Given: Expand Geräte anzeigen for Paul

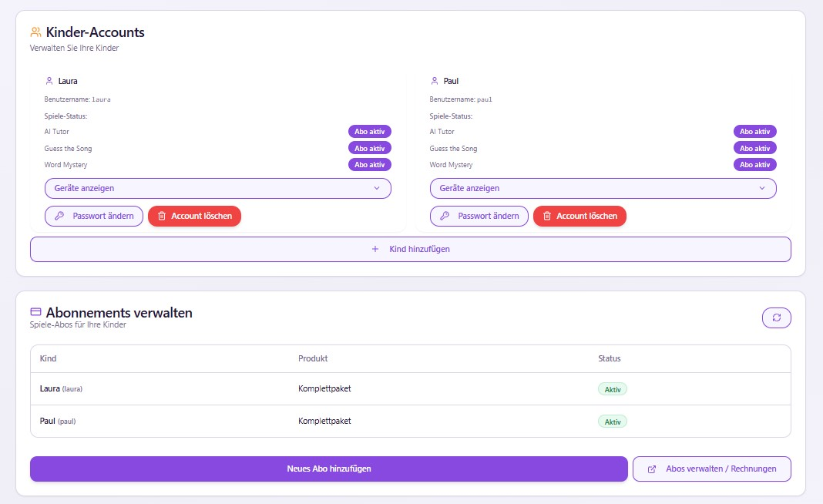Looking at the screenshot, I should (603, 188).
